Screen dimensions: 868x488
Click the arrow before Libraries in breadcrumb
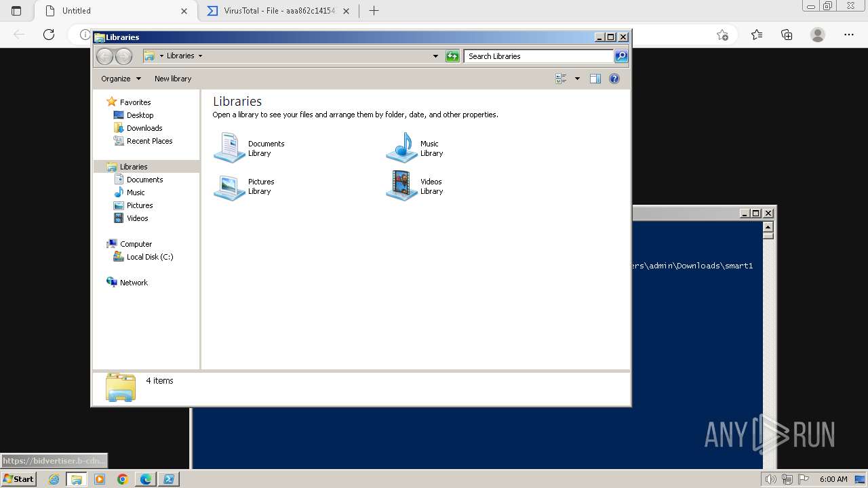pos(161,56)
